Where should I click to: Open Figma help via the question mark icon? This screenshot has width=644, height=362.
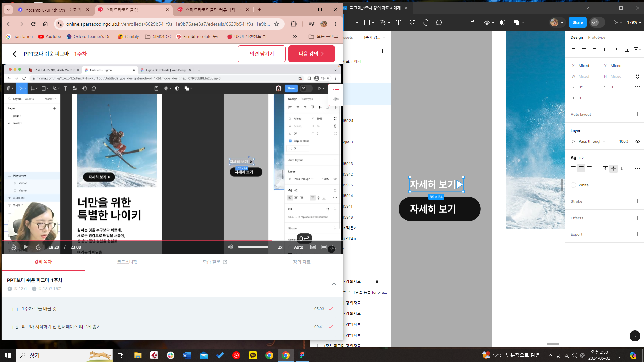[635, 336]
